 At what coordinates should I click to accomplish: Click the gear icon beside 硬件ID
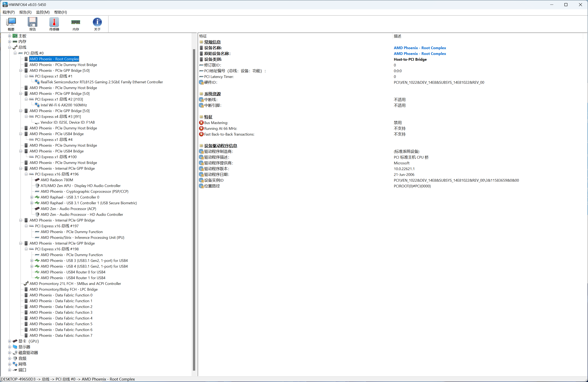[201, 82]
